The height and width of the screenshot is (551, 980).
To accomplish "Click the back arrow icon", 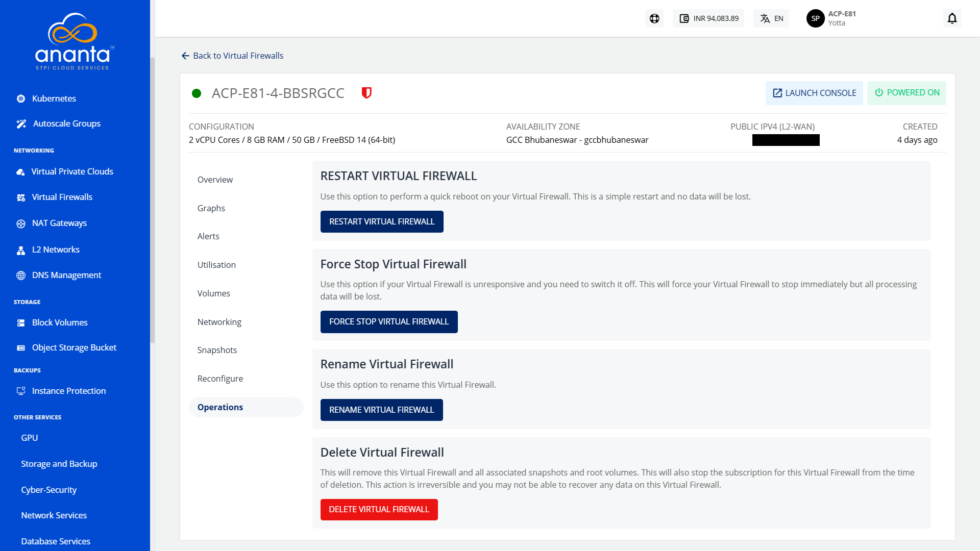I will click(185, 56).
